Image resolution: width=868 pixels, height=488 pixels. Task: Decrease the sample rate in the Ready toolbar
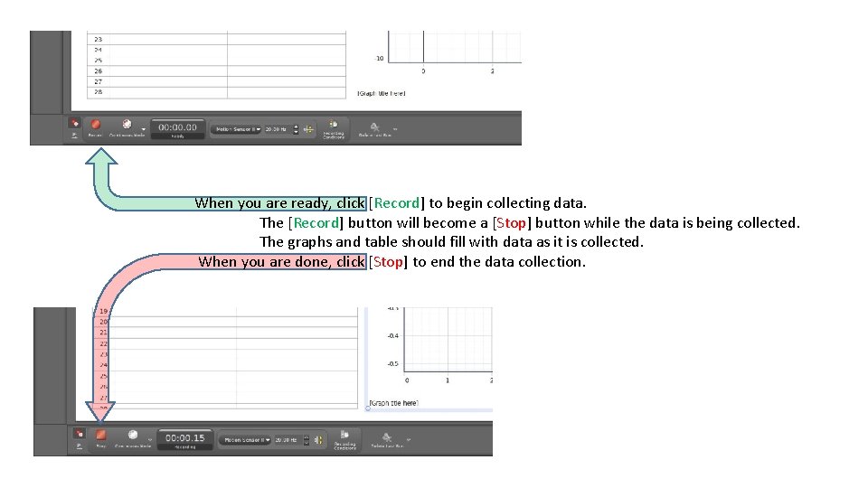tap(296, 132)
